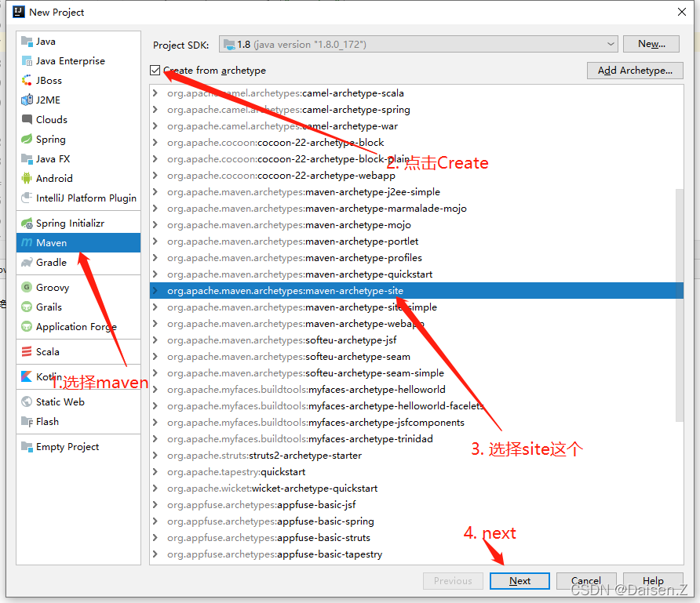Viewport: 700px width, 603px height.
Task: Pick the Flash project icon
Action: [27, 422]
